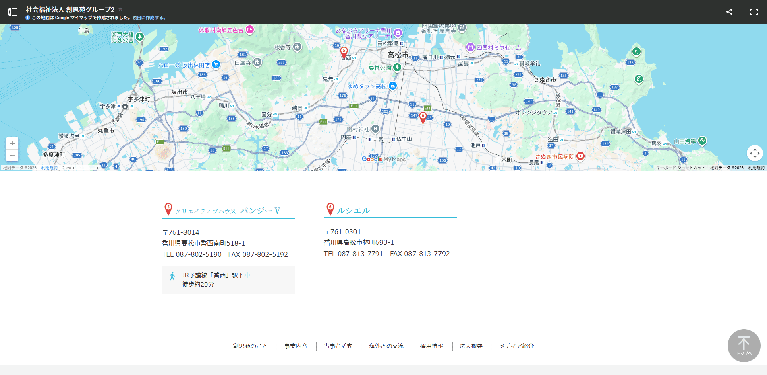Click the blue shopping cart marker near the bay

coord(216,64)
